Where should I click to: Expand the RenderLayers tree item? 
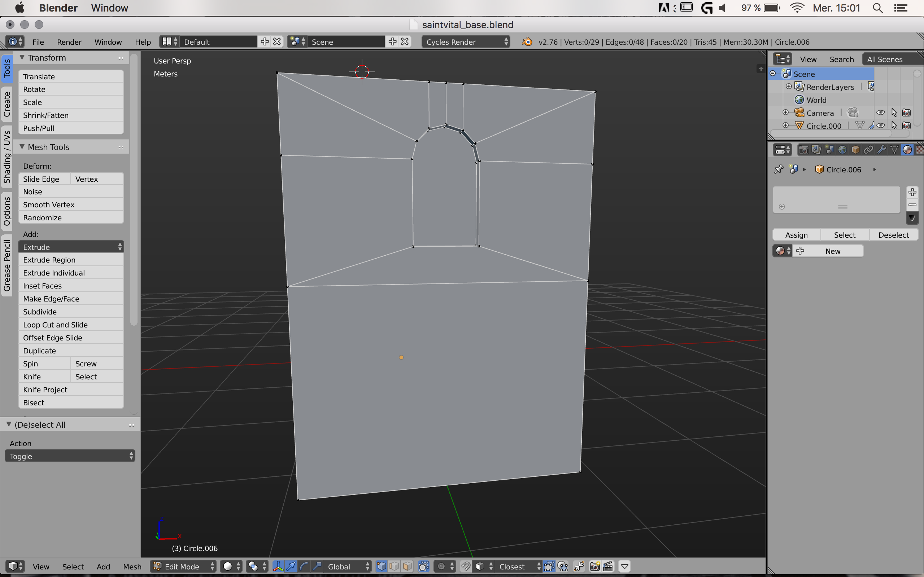[x=788, y=87]
